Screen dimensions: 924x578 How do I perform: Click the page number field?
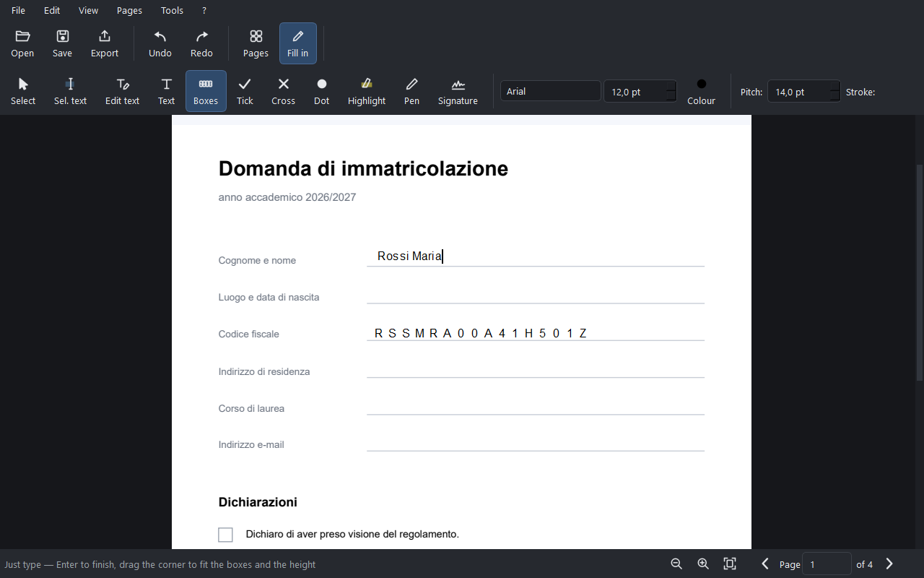point(827,564)
